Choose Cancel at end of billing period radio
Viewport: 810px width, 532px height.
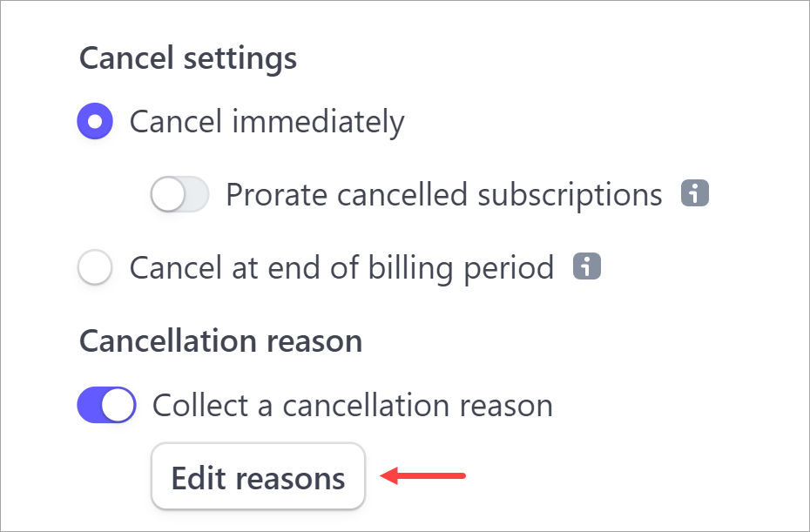point(95,267)
